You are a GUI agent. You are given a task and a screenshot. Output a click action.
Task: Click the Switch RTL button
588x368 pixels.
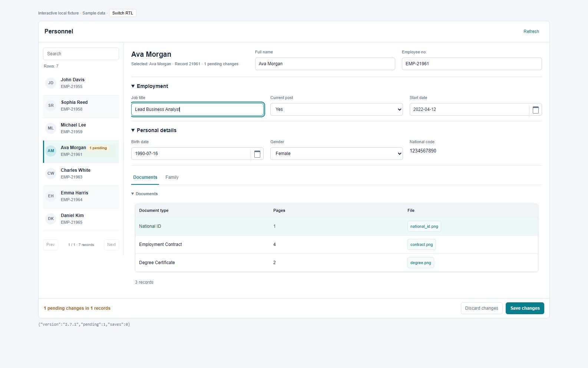point(123,13)
